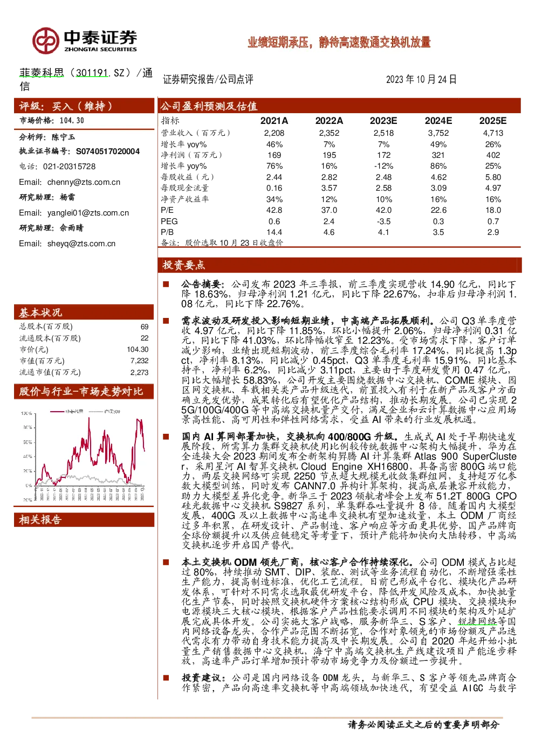Select the 2025E P/B value 2.9
The image size is (535, 756).
pyautogui.click(x=493, y=232)
